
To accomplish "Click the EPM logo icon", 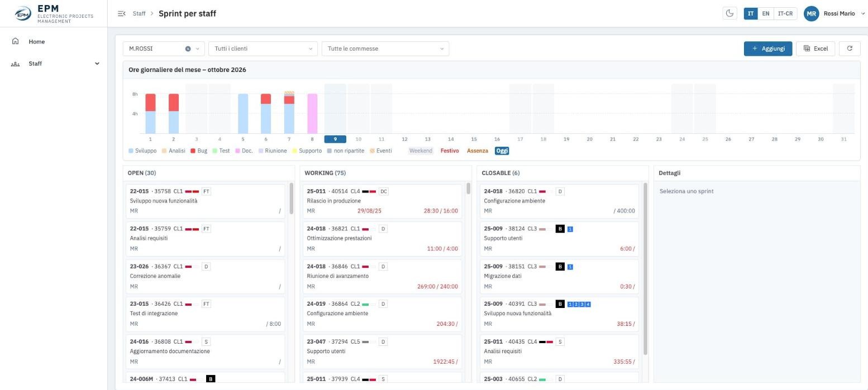I will 23,13.
